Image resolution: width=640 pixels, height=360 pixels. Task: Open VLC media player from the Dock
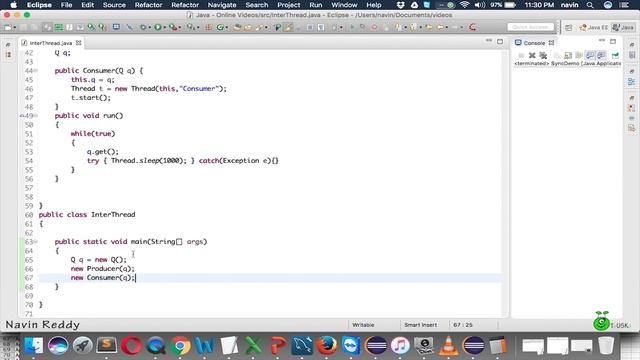coord(448,346)
